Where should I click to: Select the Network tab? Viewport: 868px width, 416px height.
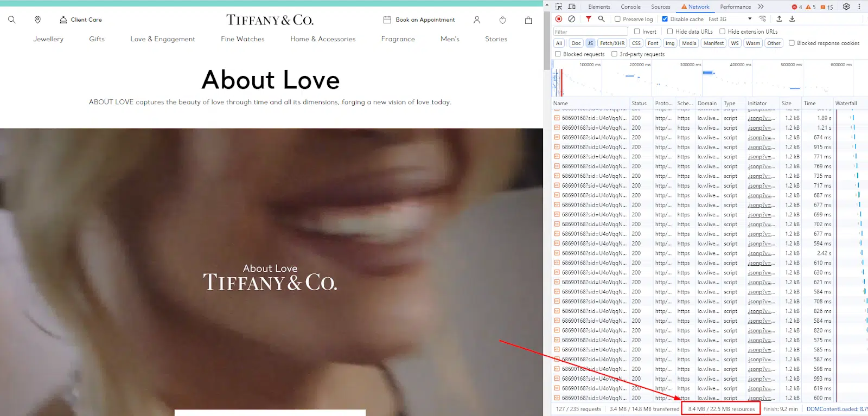(x=695, y=7)
